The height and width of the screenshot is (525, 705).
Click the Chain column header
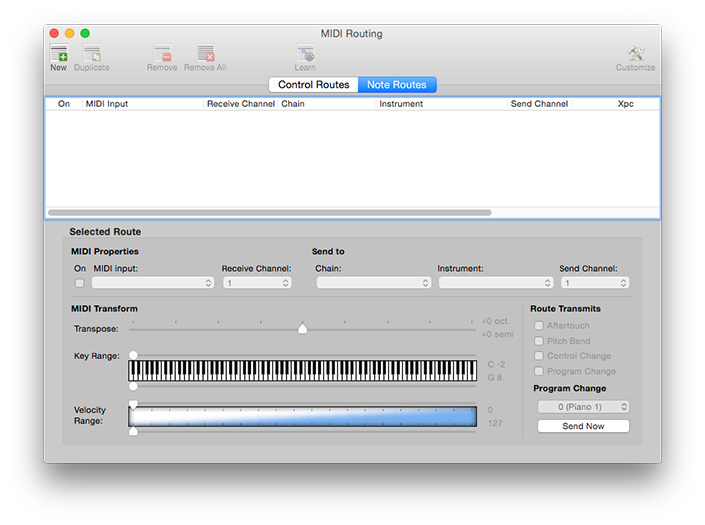click(x=326, y=104)
